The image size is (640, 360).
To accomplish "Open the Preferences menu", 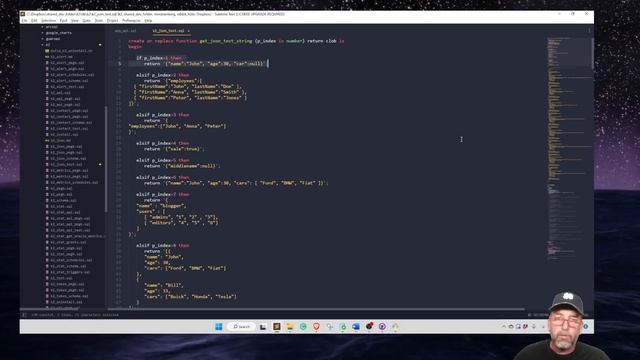I will [x=131, y=20].
